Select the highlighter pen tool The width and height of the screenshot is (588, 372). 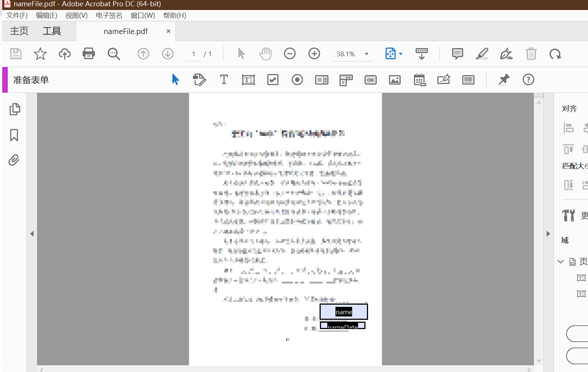[482, 54]
